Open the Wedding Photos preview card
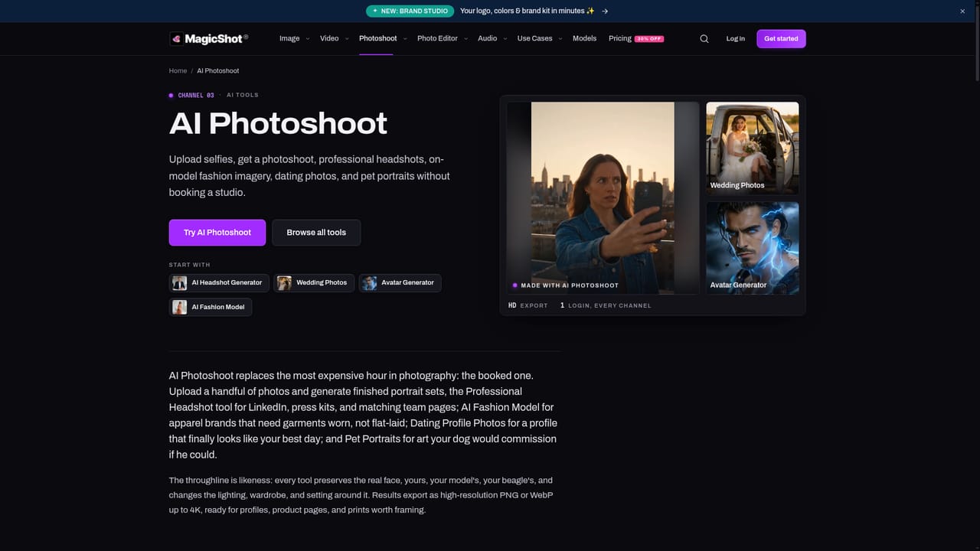Screen dimensions: 980x551 coord(752,148)
